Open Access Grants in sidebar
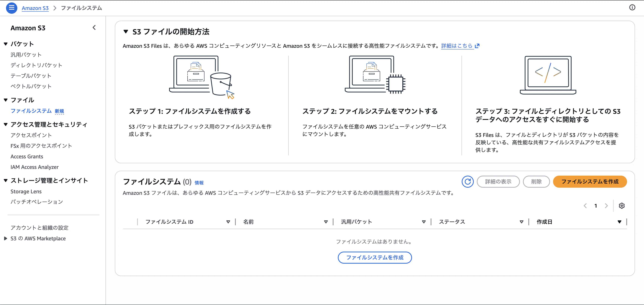Viewport: 644px width, 305px height. click(27, 156)
